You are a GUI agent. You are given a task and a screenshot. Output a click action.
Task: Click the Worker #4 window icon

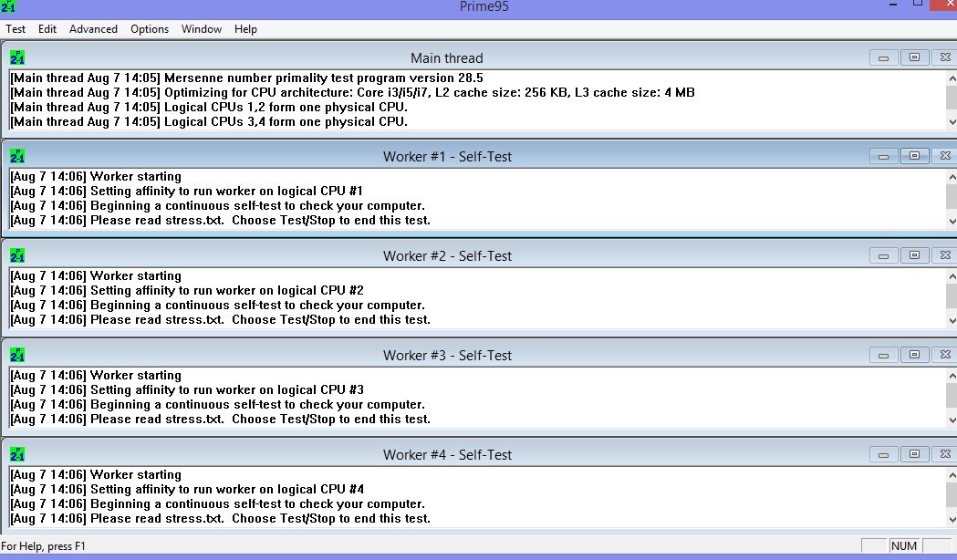[x=17, y=454]
